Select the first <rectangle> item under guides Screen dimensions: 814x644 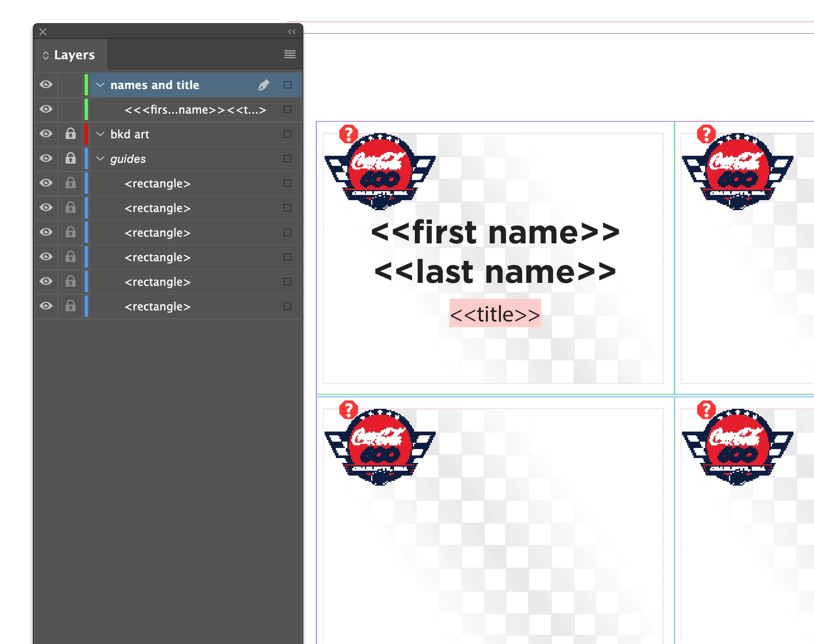pos(158,183)
